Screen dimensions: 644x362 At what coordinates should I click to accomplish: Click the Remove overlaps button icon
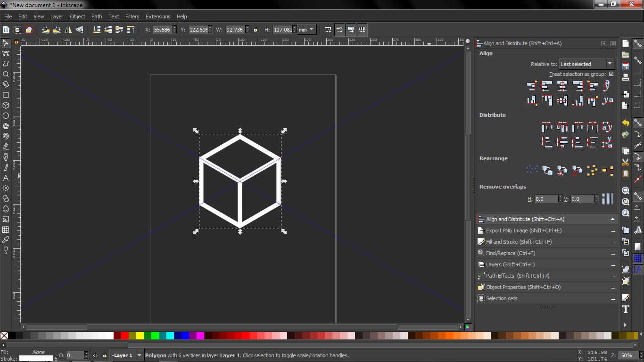coord(608,199)
